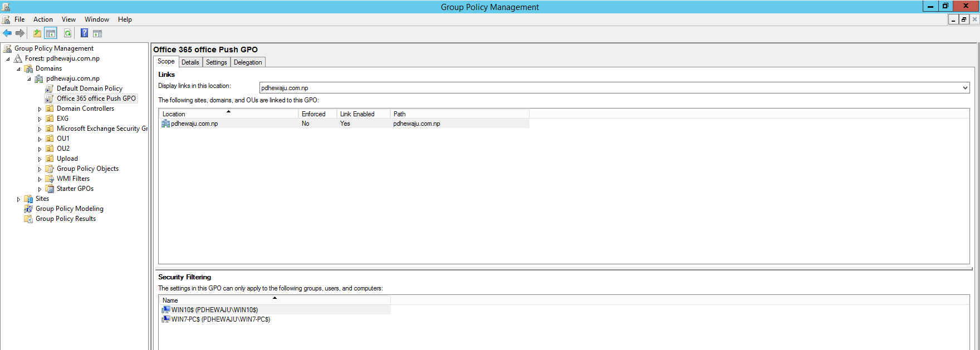Select the Microsoft Exchange Security tree item
Viewport: 980px width, 350px height.
(102, 129)
